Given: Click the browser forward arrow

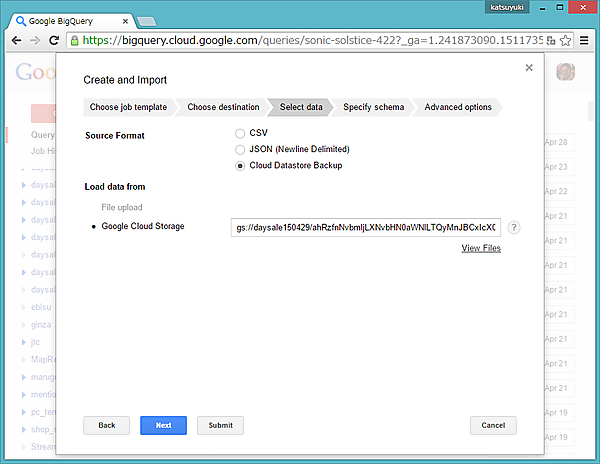Looking at the screenshot, I should click(35, 40).
